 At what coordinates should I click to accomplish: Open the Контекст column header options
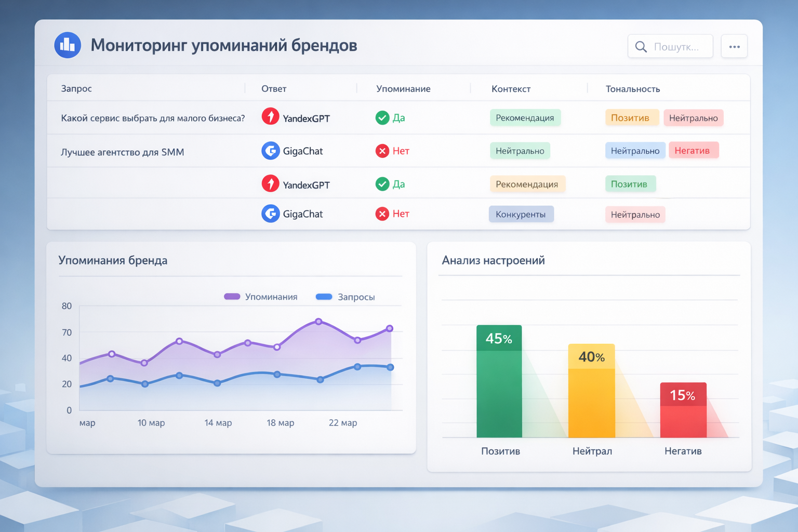[511, 88]
